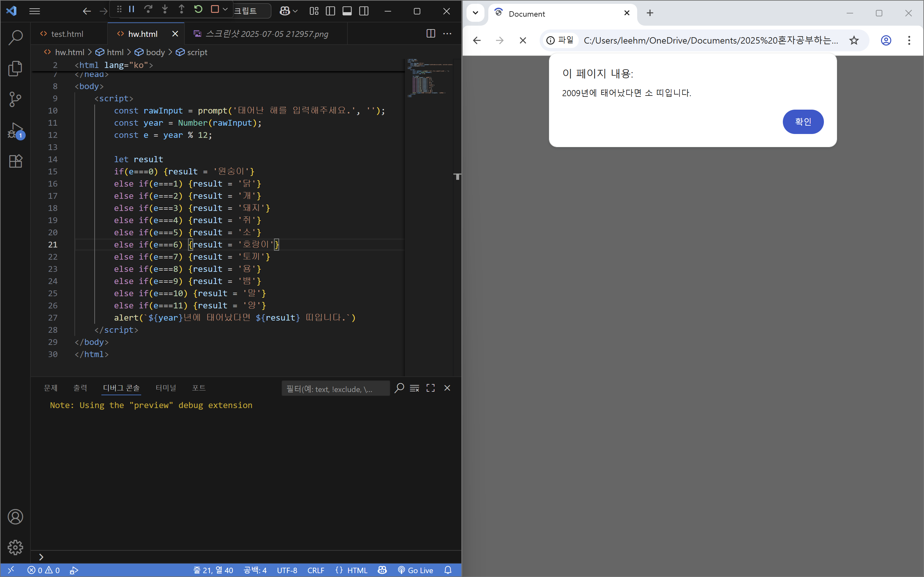Switch to the 터미널 panel tab
This screenshot has height=577, width=924.
[166, 388]
